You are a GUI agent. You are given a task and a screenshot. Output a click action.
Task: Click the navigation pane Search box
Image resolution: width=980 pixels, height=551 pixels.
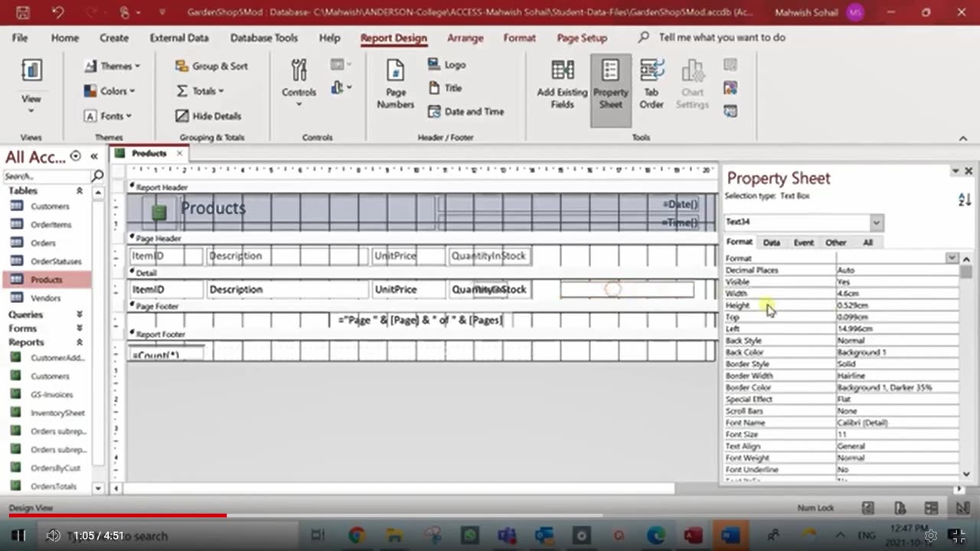[x=47, y=177]
